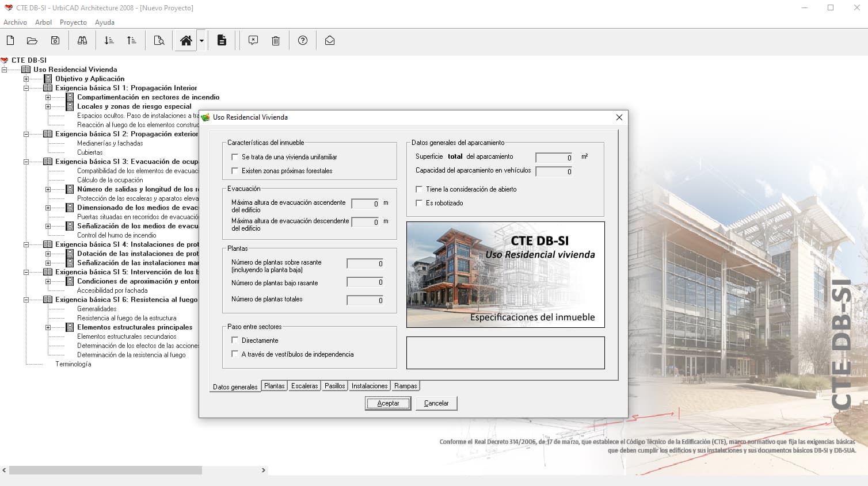The image size is (868, 486).
Task: Click book icon of Exigencia básica SI 1
Action: 48,88
